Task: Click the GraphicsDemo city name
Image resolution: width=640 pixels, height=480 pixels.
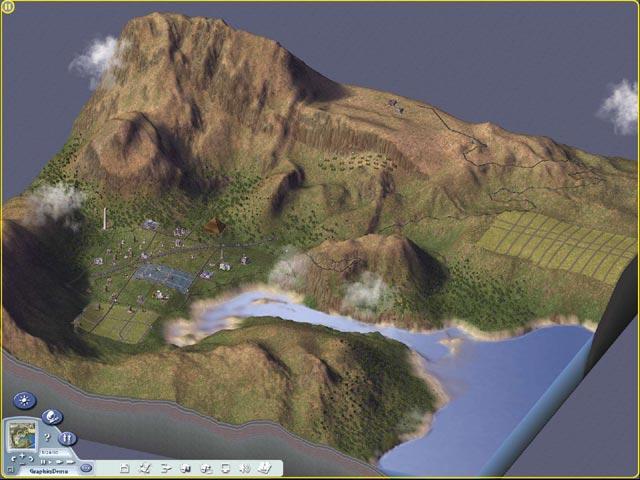Action: [x=49, y=471]
